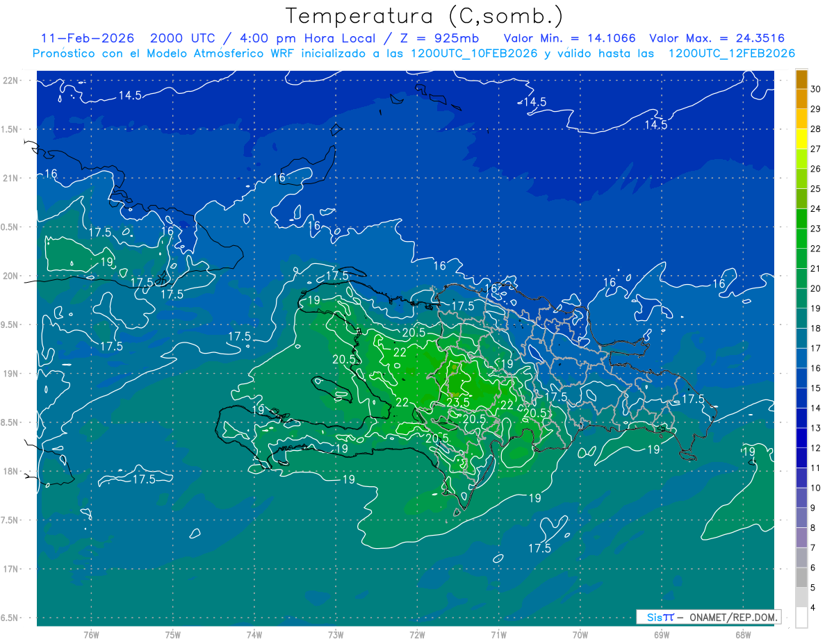Click the brown-orange top swatch above 30
This screenshot has height=644, width=834.
[x=801, y=79]
